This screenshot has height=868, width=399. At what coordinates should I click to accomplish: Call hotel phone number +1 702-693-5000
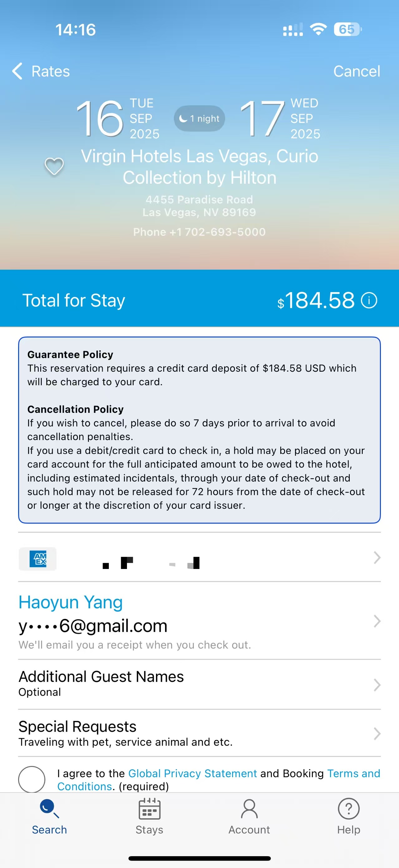pos(199,232)
